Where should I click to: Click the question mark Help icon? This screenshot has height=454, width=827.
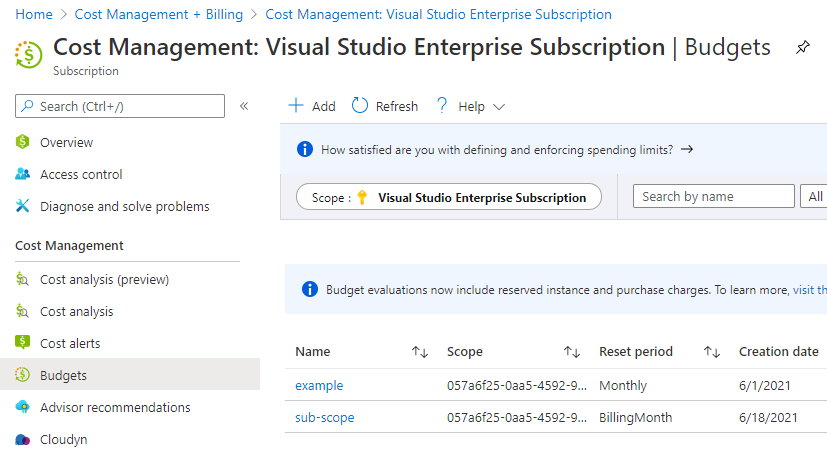pyautogui.click(x=442, y=105)
